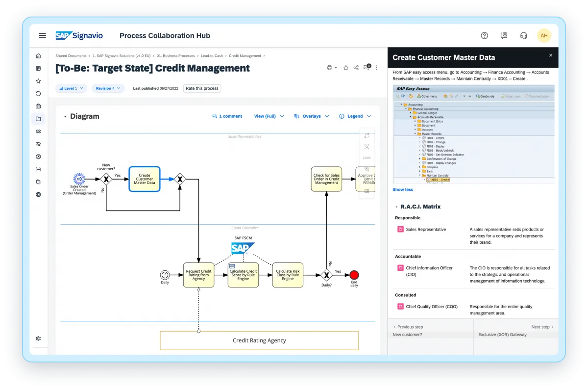The height and width of the screenshot is (390, 588).
Task: Close the Create Customer Master Data panel
Action: 551,56
